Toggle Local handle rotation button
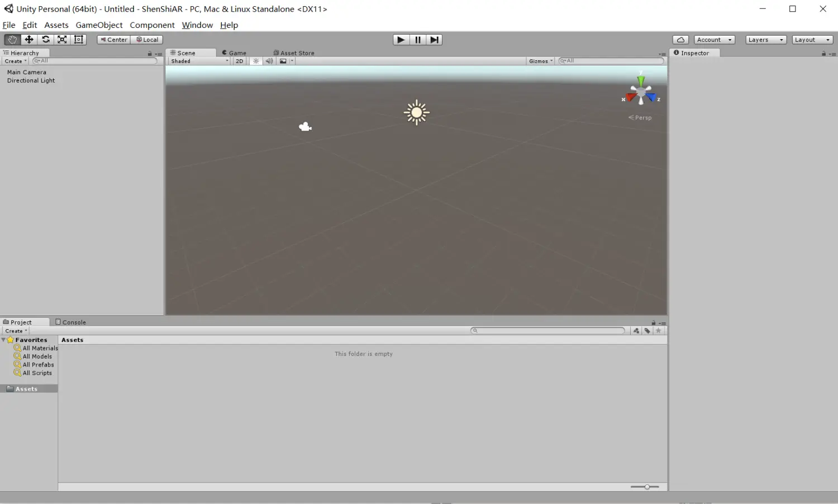Viewport: 838px width, 504px height. (x=147, y=40)
